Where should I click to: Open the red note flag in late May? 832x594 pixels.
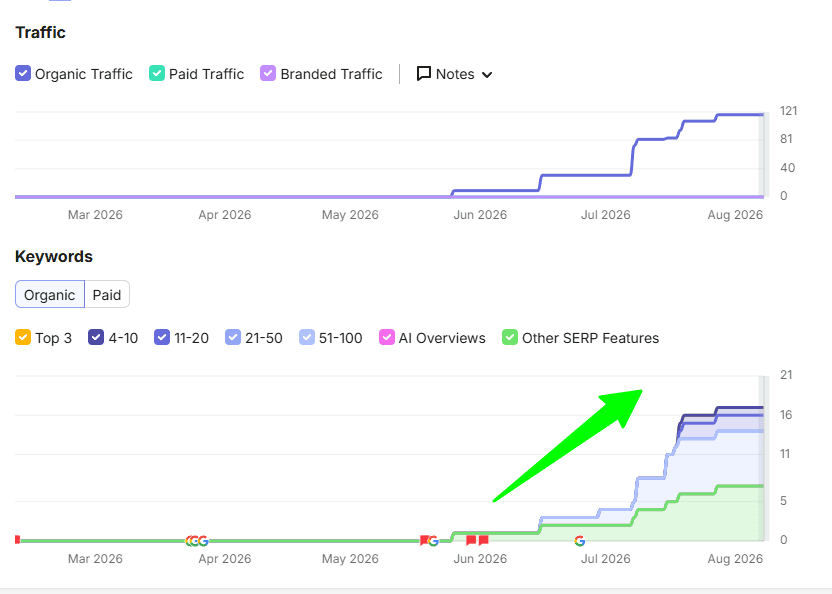(424, 540)
